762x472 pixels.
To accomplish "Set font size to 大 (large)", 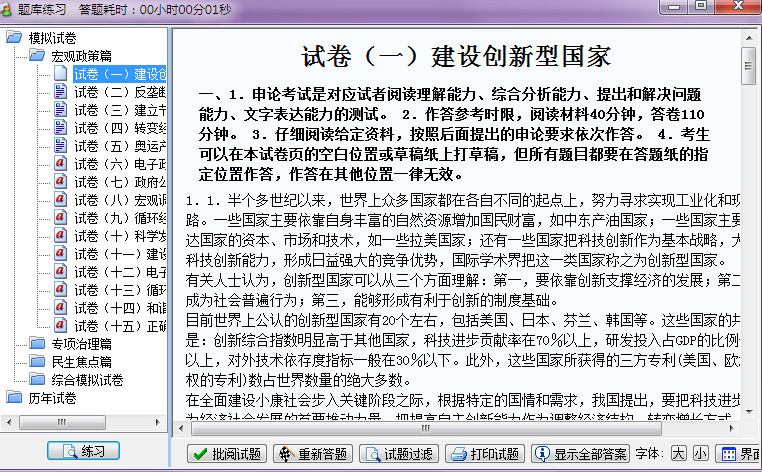I will pos(678,454).
